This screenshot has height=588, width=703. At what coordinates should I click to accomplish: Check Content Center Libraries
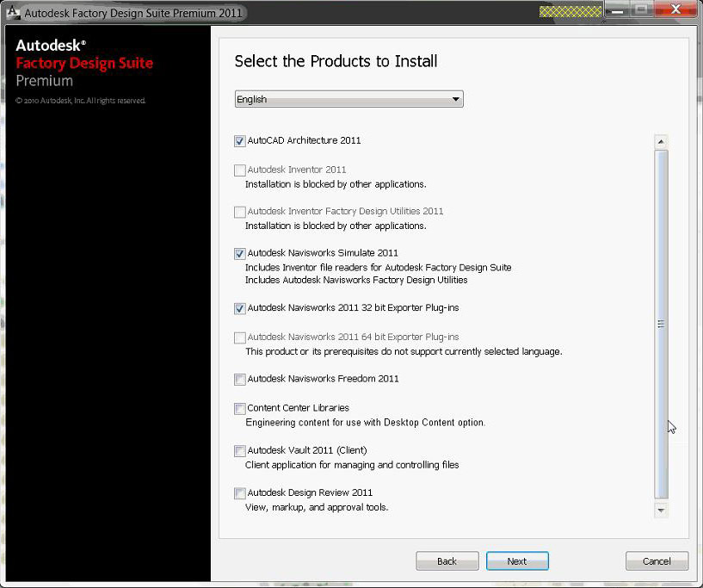coord(239,408)
